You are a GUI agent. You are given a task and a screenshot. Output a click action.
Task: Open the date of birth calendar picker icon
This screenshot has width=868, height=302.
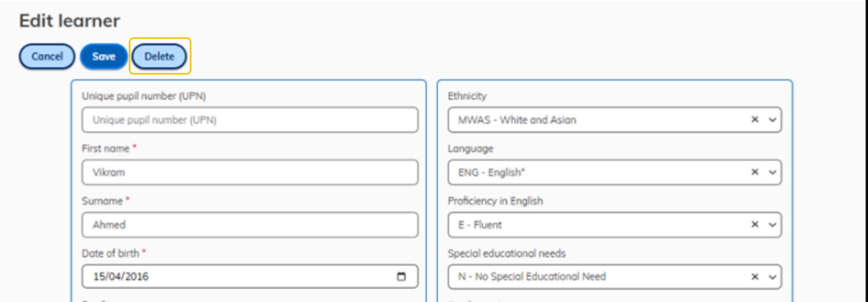[x=401, y=276]
